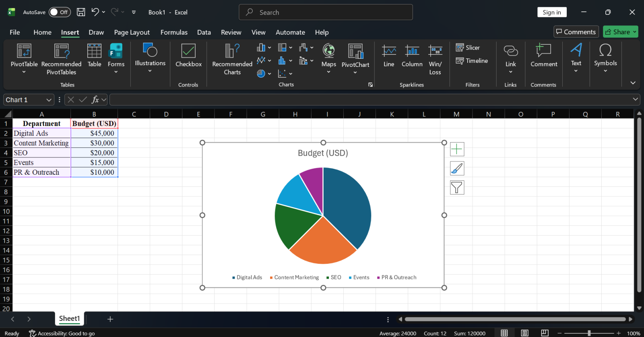
Task: Click the Sign in button
Action: [552, 12]
